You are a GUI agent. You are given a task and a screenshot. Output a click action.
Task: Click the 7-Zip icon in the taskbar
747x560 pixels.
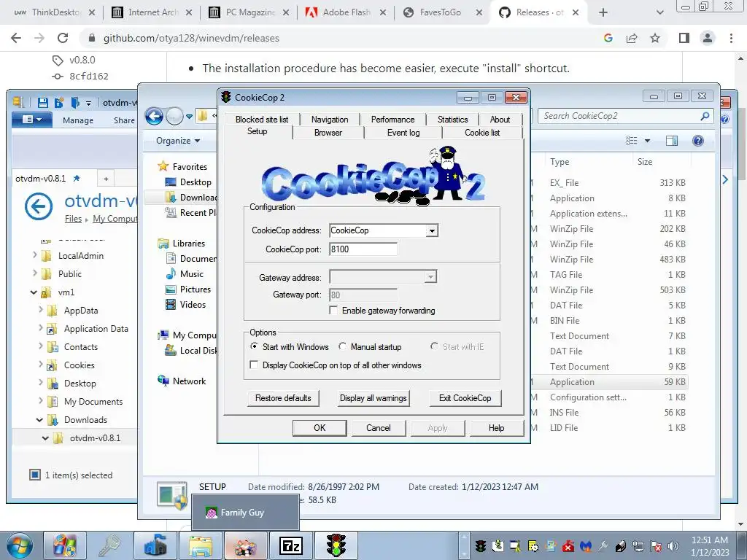click(290, 545)
